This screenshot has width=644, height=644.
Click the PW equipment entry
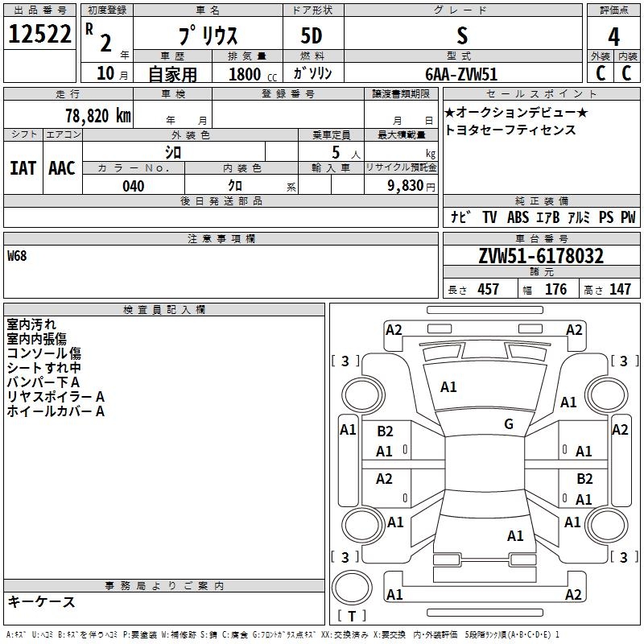pyautogui.click(x=628, y=217)
